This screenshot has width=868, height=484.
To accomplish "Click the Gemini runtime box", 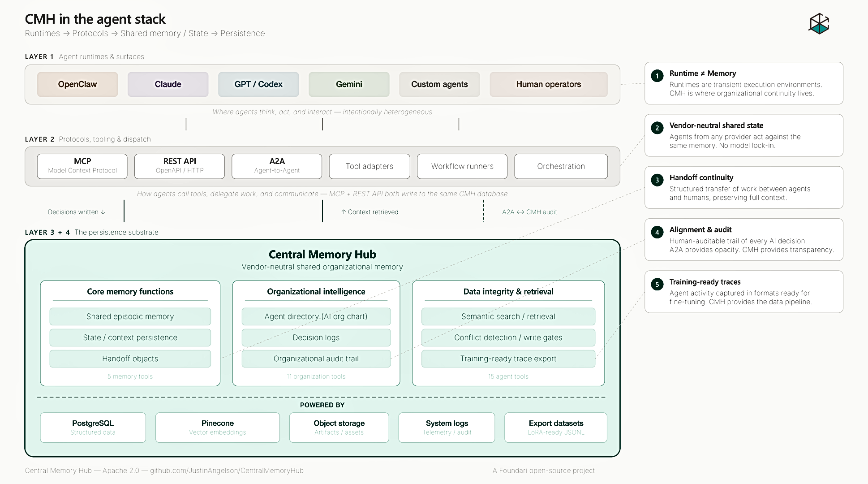I will pos(349,84).
